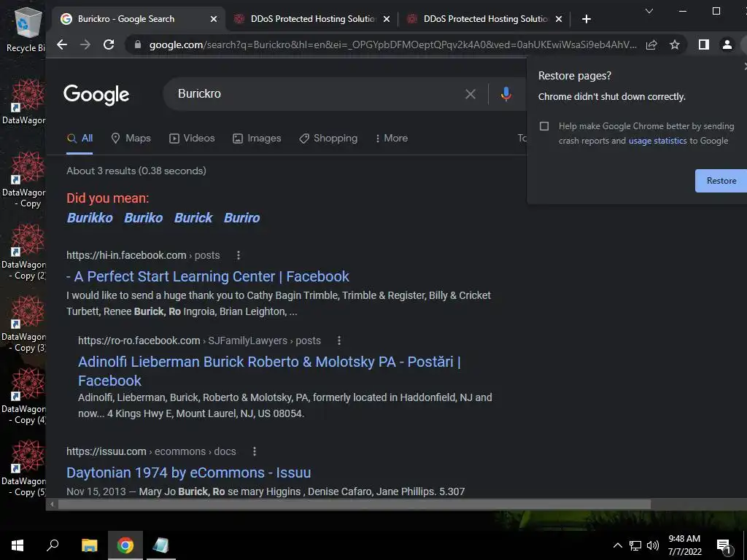Switch to Maps results
This screenshot has height=560, width=747.
click(131, 138)
